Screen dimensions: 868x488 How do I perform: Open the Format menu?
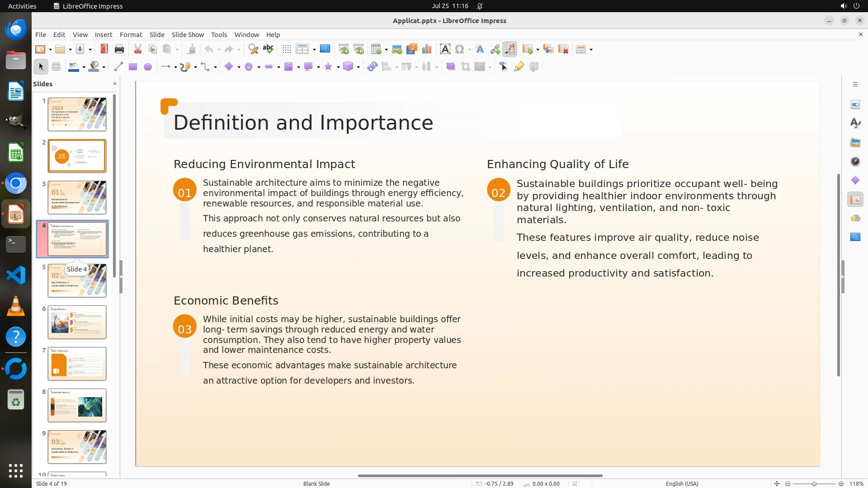131,34
